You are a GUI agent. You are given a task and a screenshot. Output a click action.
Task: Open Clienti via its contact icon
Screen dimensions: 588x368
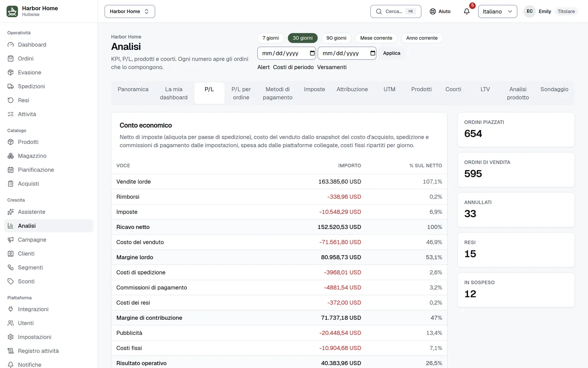11,254
